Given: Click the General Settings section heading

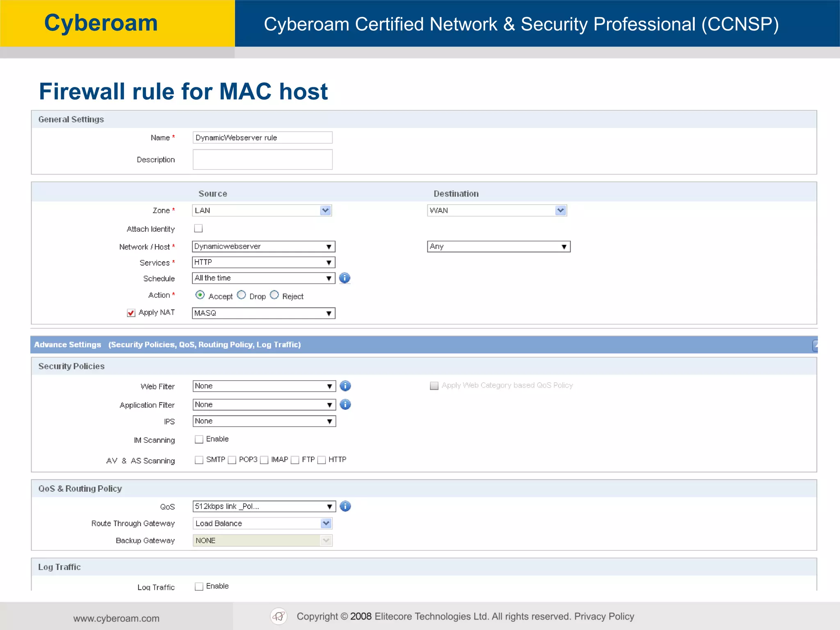Looking at the screenshot, I should click(71, 119).
